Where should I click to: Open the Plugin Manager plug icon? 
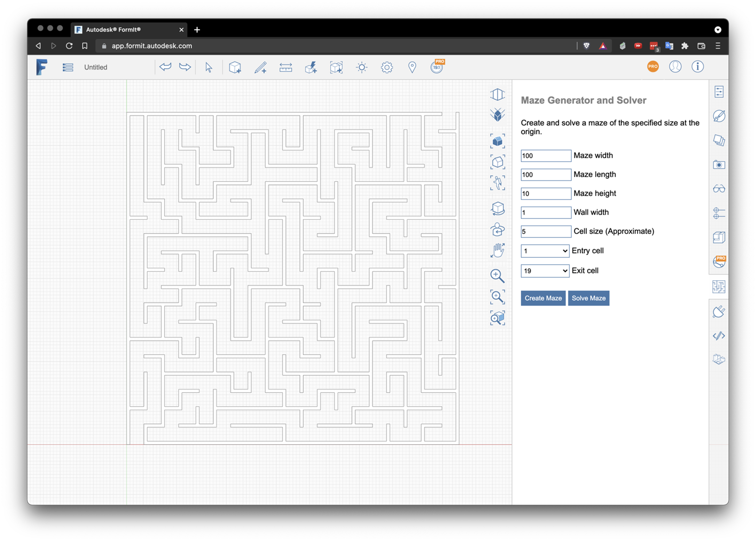tap(719, 311)
